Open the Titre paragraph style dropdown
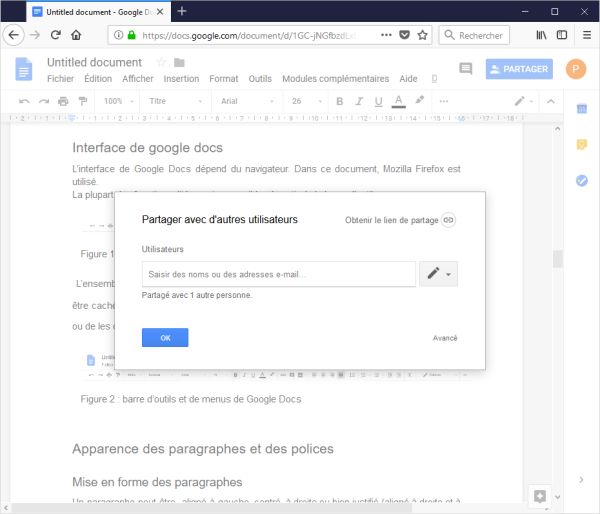The height and width of the screenshot is (514, 600). 175,101
